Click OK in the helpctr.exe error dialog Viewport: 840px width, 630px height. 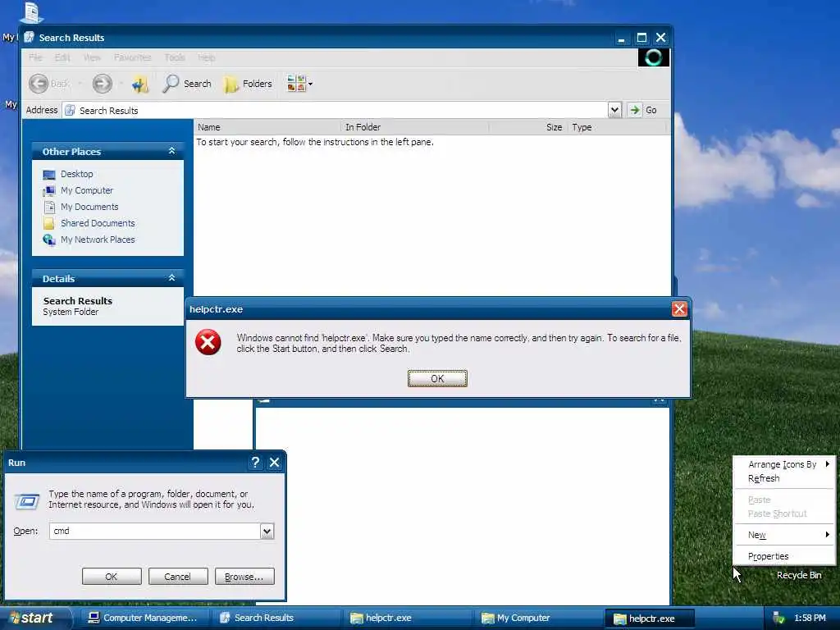coord(437,379)
